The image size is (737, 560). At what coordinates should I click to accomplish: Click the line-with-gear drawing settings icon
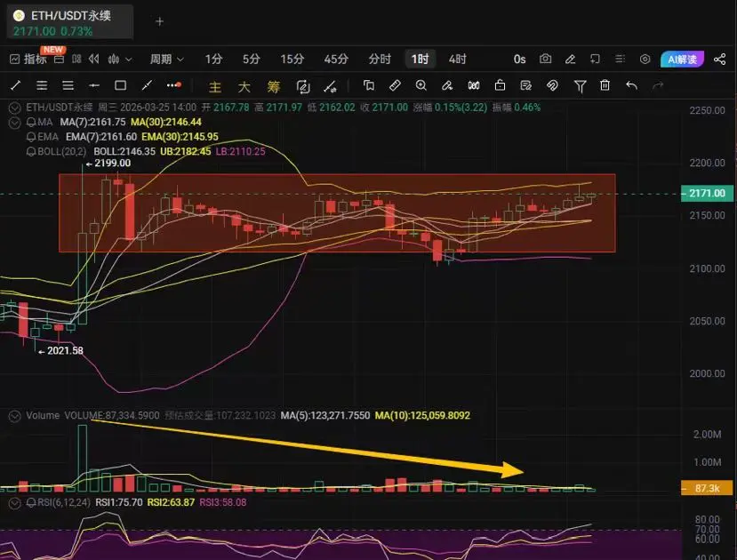pos(331,86)
